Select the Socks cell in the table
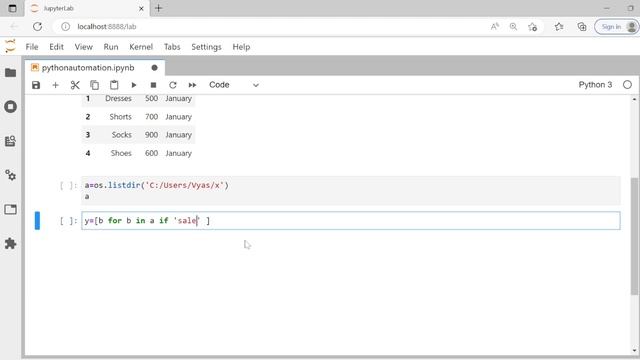Image resolution: width=640 pixels, height=360 pixels. coord(122,135)
